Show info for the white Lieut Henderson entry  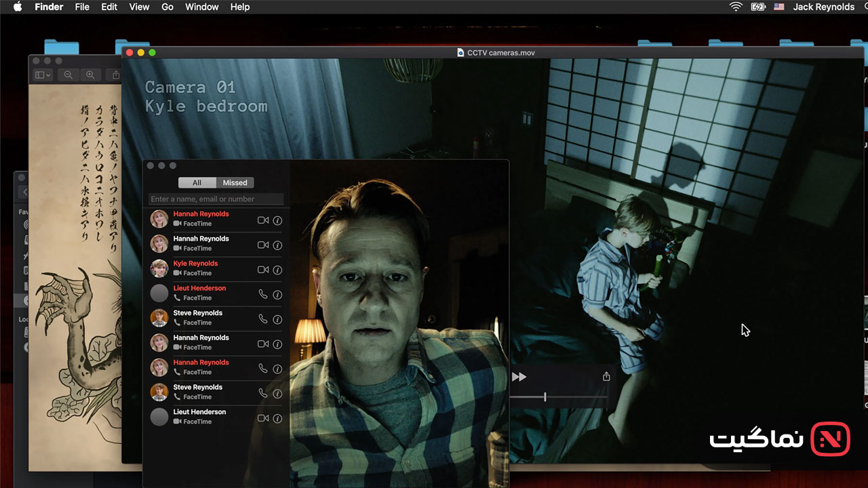click(x=277, y=418)
